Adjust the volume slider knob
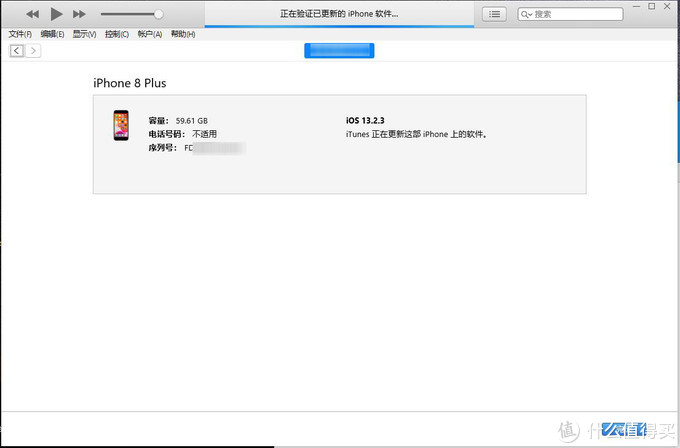 159,14
